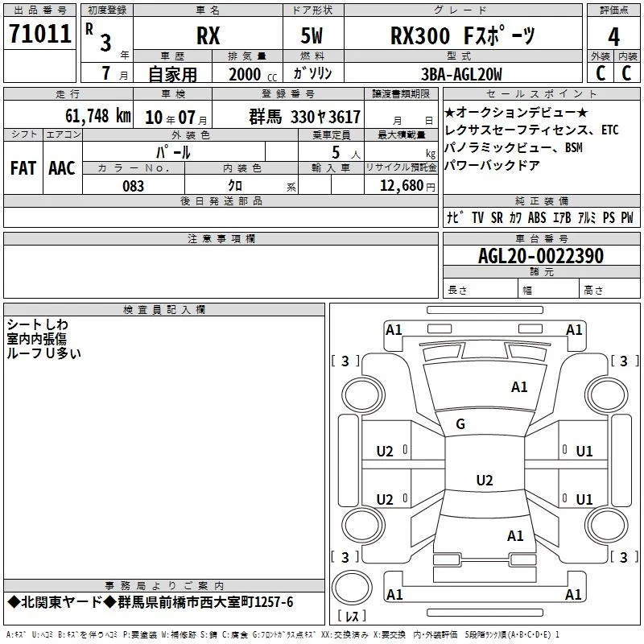644x644 pixels.
Task: Select the front left wheel circle
Action: (363, 396)
